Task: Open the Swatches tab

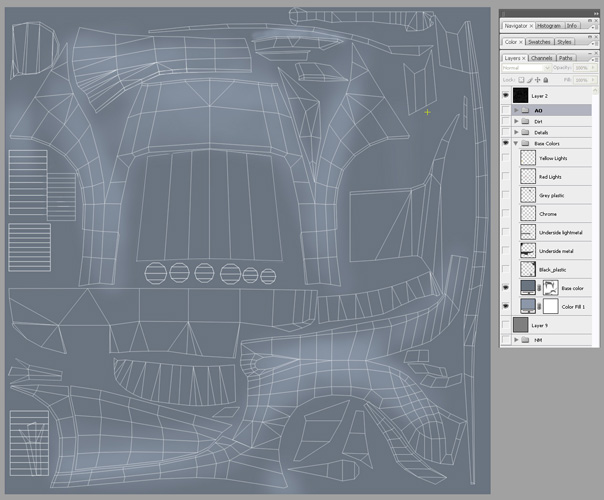Action: (540, 42)
